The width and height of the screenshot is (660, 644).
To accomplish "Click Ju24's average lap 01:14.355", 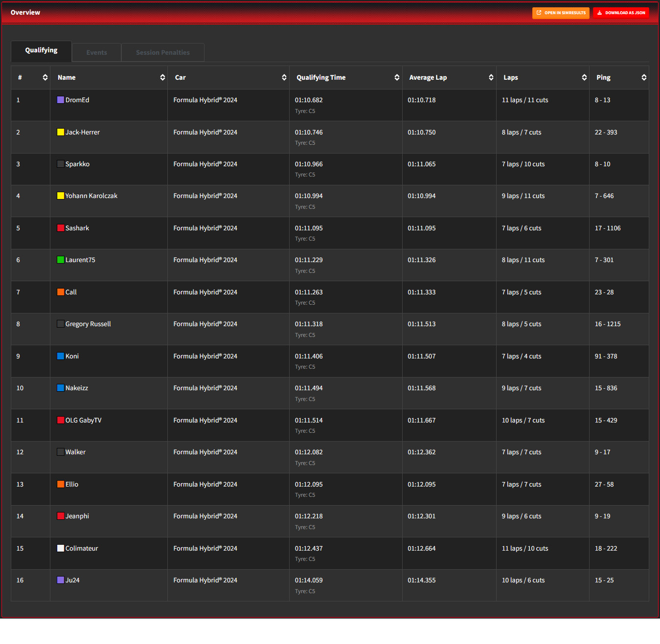I will 422,580.
